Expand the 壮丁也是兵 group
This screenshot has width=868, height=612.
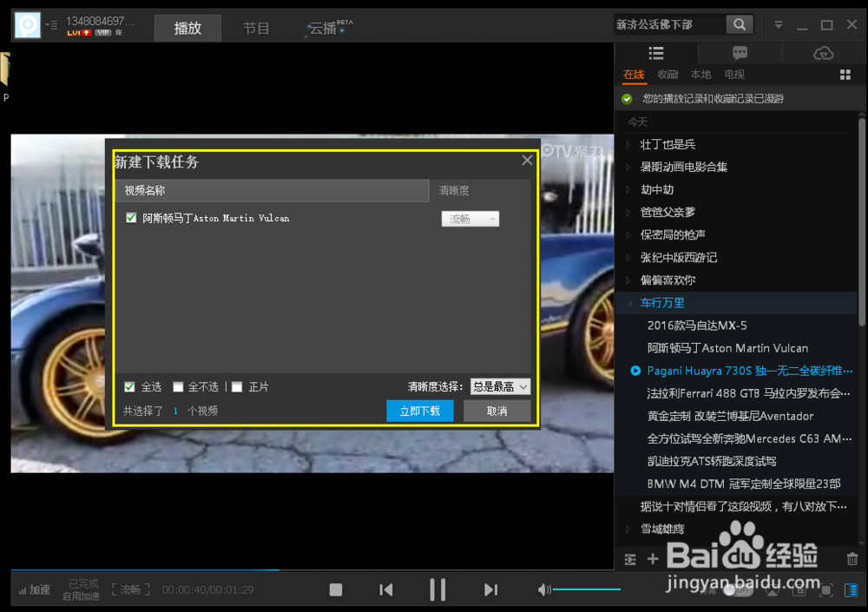pos(628,145)
